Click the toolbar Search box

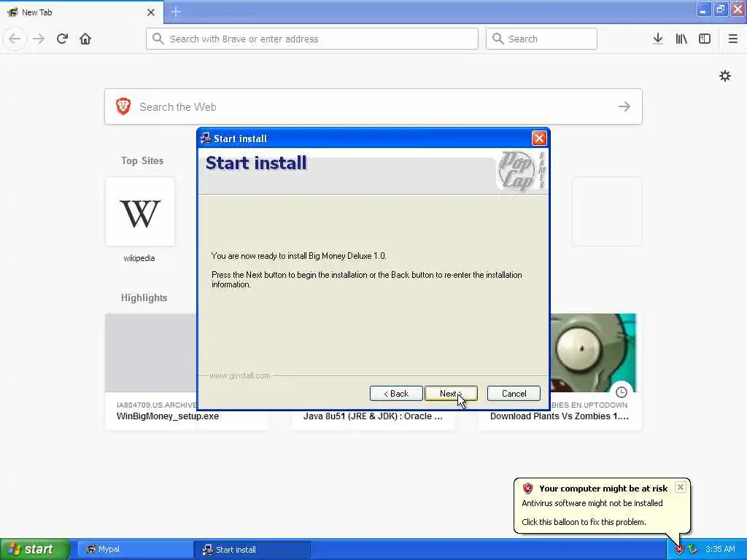pos(541,39)
